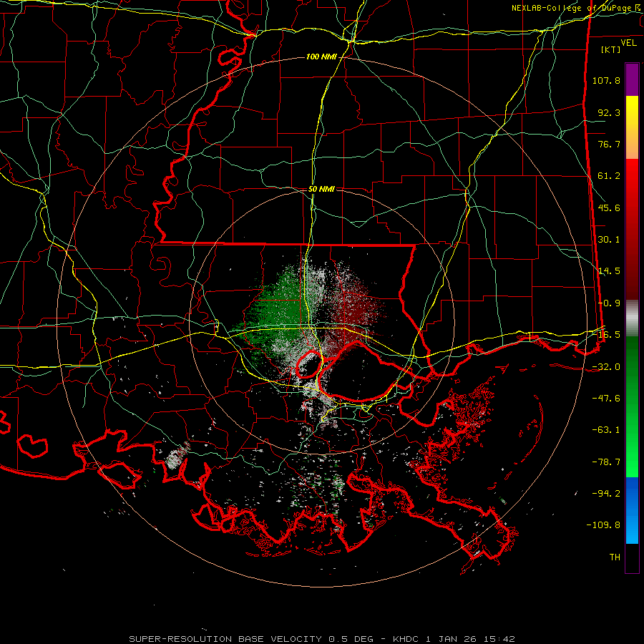
Task: Click the [KT] units label
Action: point(611,49)
